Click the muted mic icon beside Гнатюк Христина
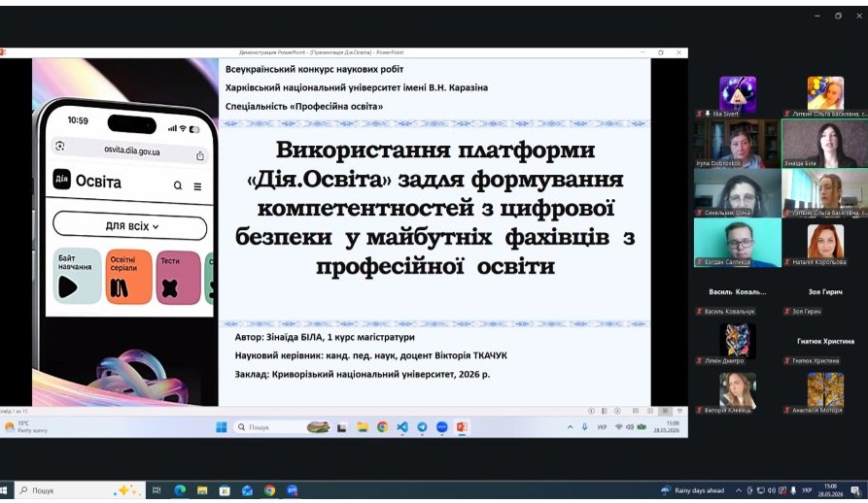 pos(786,361)
